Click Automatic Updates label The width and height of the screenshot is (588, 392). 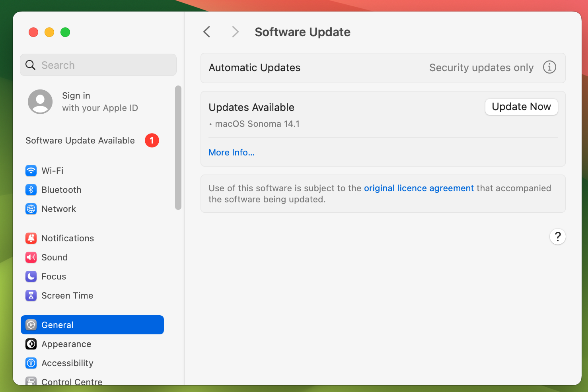[x=255, y=68]
